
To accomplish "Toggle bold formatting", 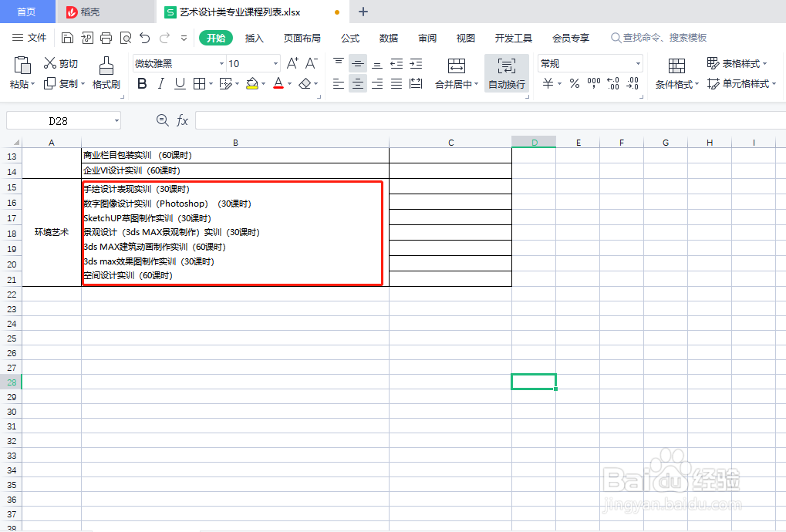I will (141, 83).
